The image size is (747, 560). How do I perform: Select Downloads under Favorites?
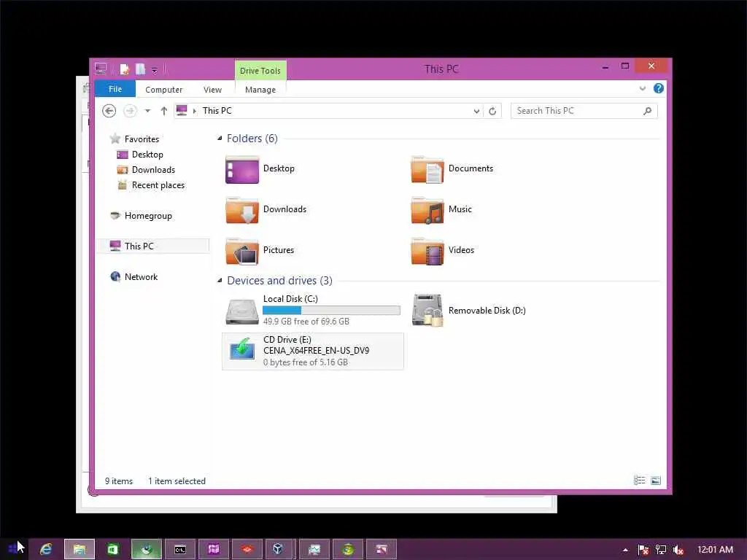[153, 169]
